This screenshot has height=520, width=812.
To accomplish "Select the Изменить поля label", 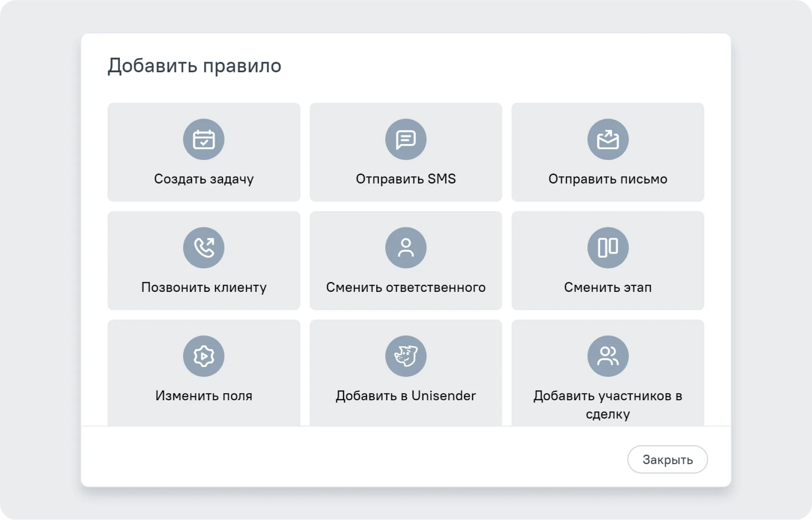I will pos(204,396).
